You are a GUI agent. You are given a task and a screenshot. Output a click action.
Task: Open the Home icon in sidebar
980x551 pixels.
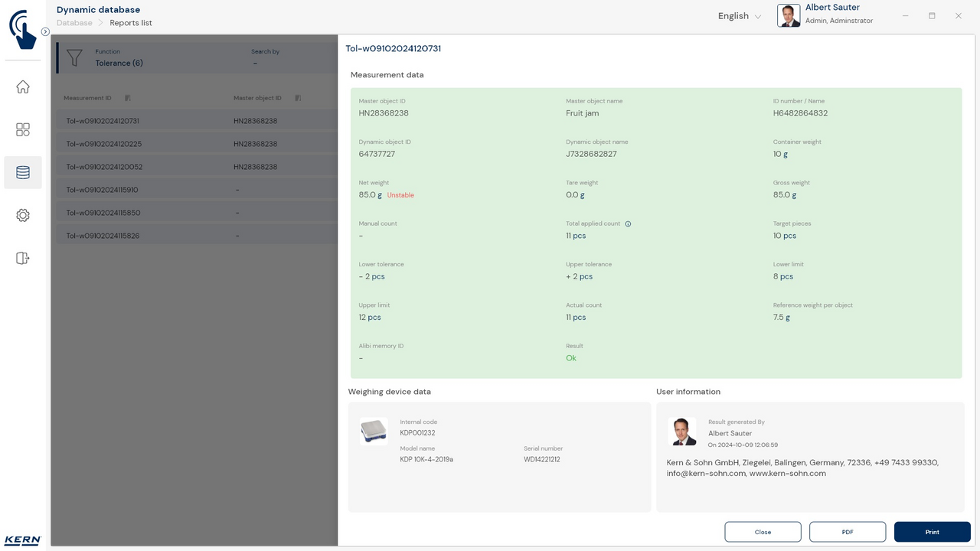[x=23, y=87]
